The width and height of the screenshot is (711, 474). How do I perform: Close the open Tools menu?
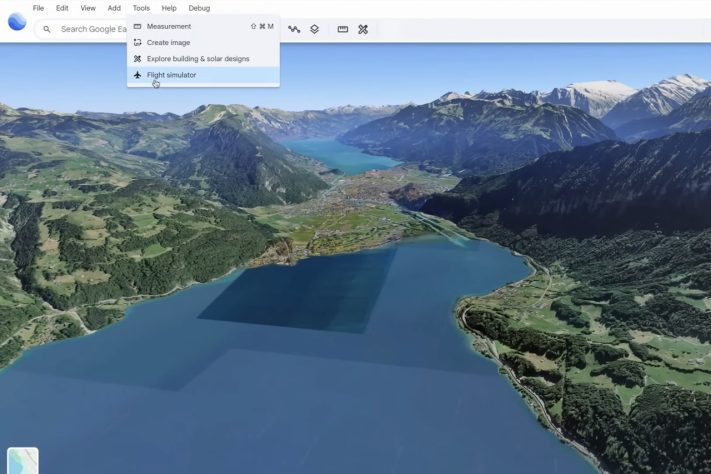(141, 8)
